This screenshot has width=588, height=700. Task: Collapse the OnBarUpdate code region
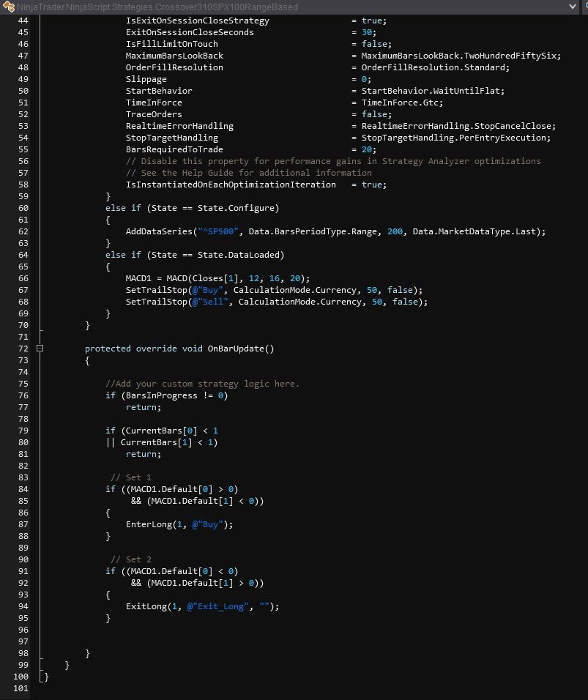40,349
